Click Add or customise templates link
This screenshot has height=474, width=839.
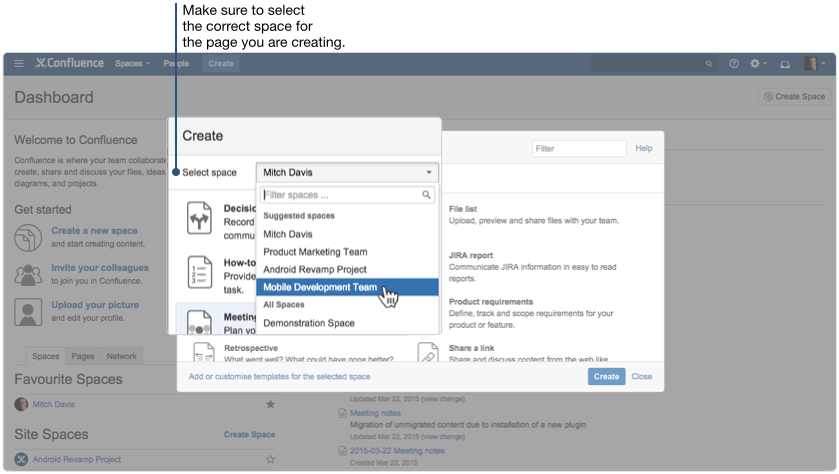[279, 377]
